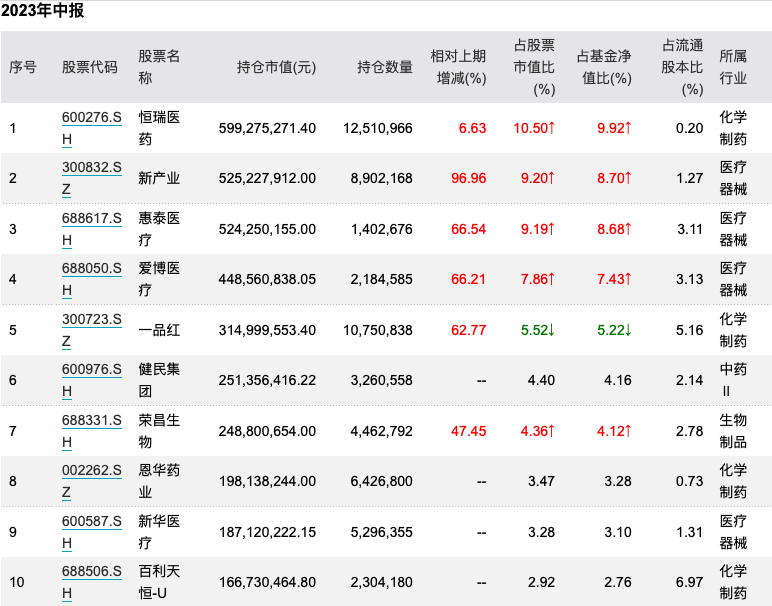Open stock code link 688050.SH

[92, 279]
